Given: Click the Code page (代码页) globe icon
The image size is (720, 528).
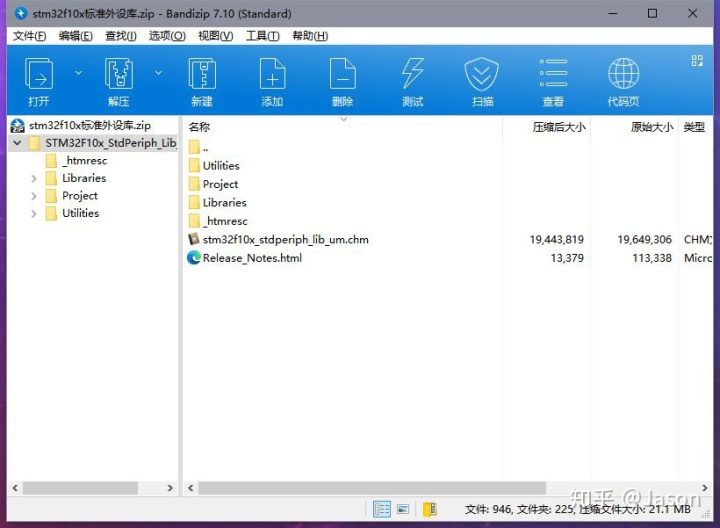Looking at the screenshot, I should pos(623,73).
